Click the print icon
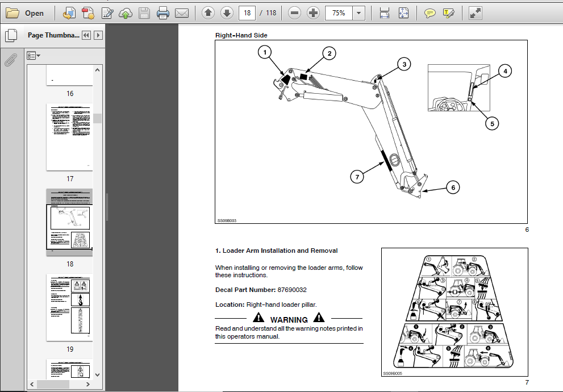563x392 pixels. click(162, 13)
